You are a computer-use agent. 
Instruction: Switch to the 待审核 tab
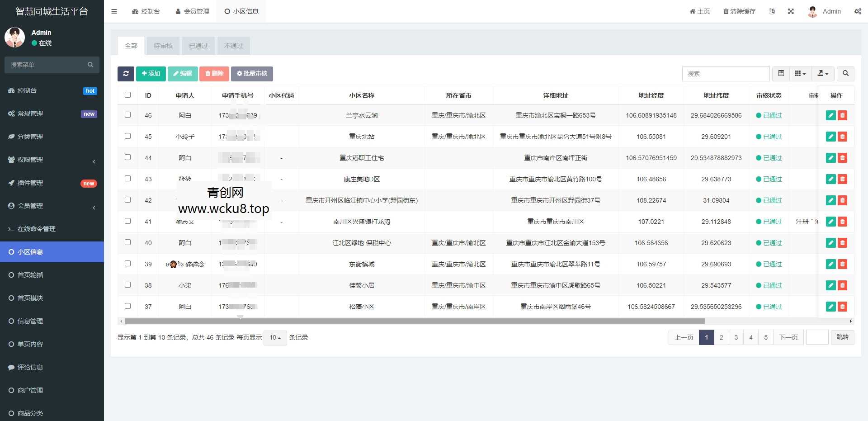click(x=163, y=45)
